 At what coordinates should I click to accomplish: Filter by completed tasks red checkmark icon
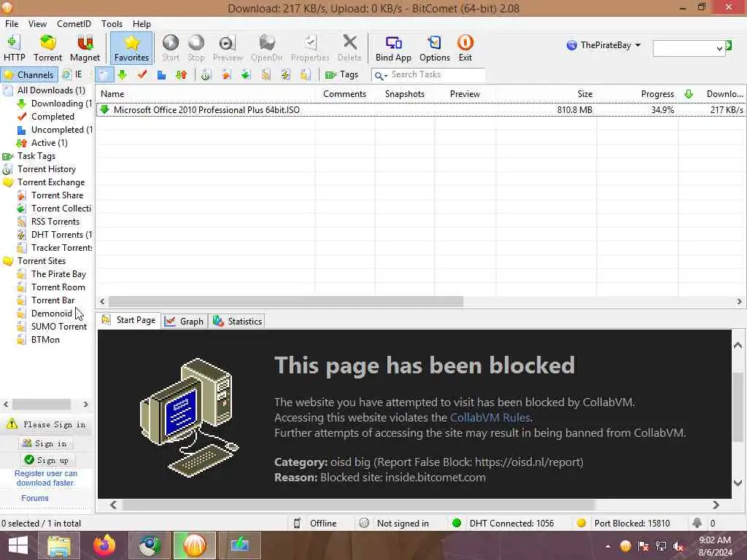[x=142, y=75]
